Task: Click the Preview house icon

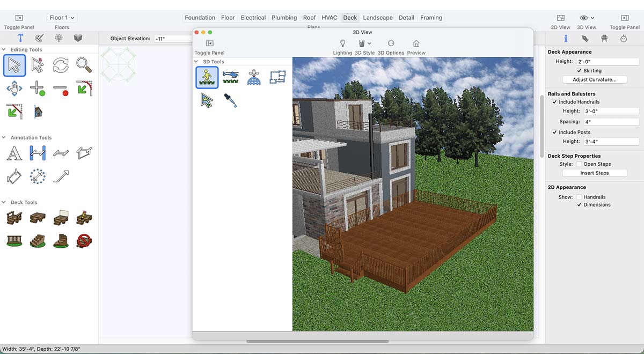Action: point(416,43)
